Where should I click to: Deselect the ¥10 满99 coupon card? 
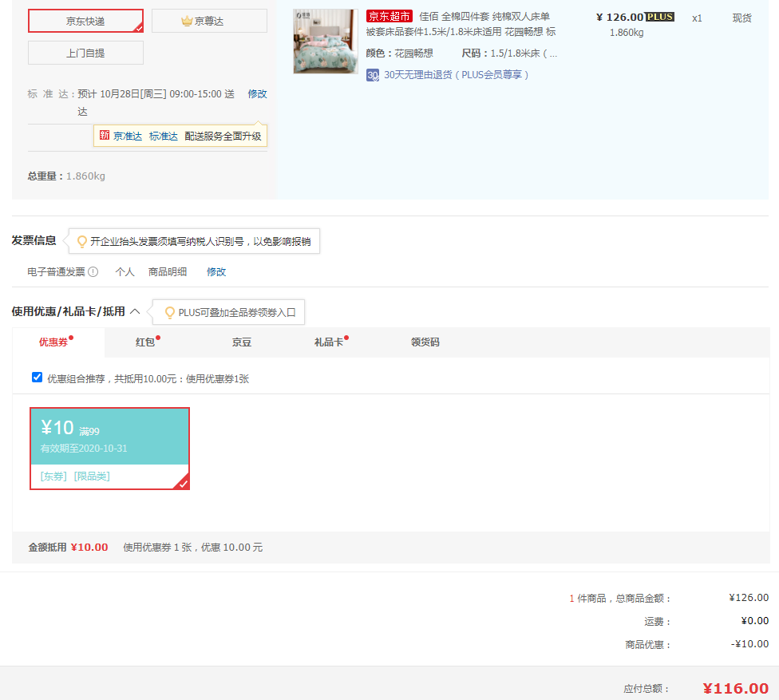[x=110, y=449]
